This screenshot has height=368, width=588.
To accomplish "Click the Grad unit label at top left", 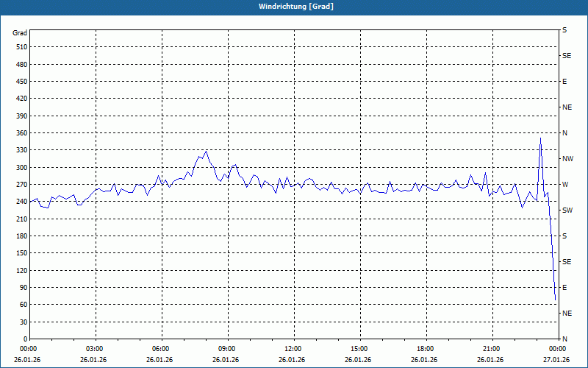I will 20,33.
